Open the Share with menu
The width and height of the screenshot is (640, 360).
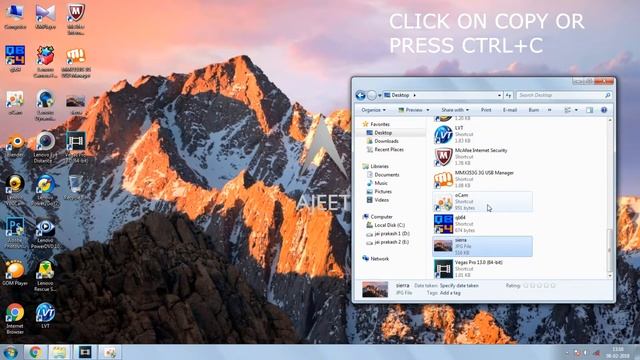pyautogui.click(x=455, y=110)
